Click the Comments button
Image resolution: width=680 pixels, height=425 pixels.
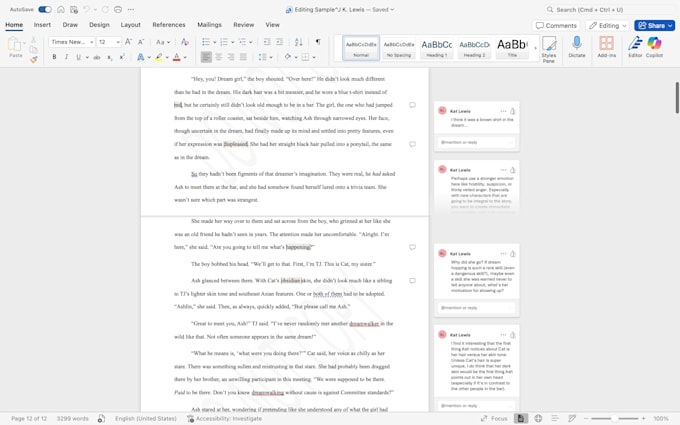click(556, 26)
